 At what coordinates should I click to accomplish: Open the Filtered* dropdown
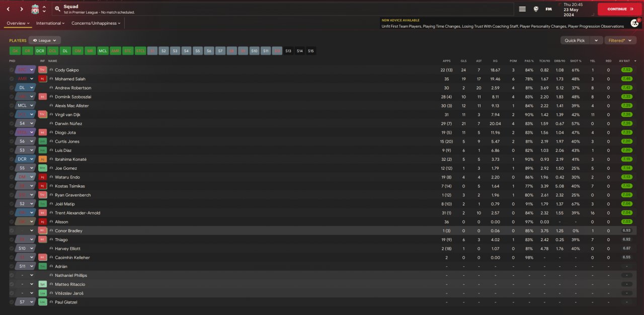(x=620, y=40)
